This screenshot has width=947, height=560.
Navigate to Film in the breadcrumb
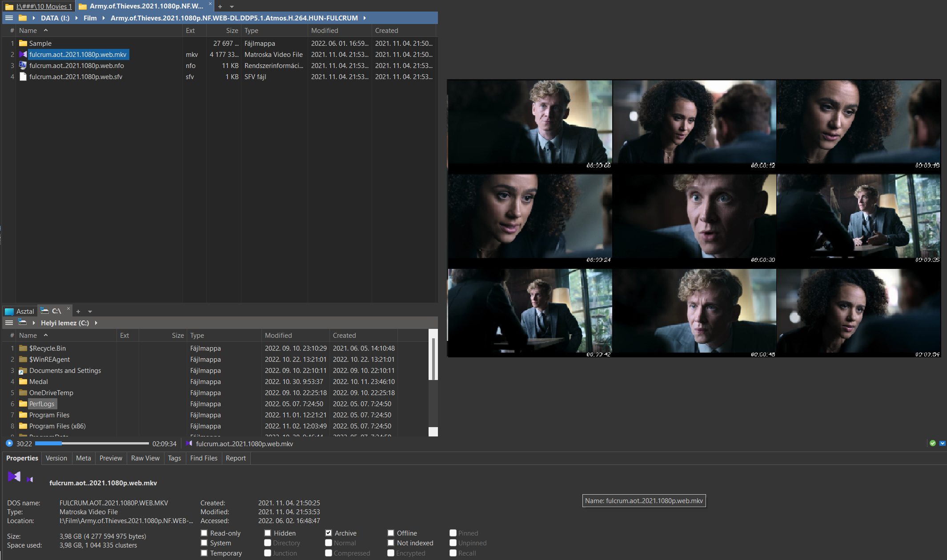click(90, 18)
